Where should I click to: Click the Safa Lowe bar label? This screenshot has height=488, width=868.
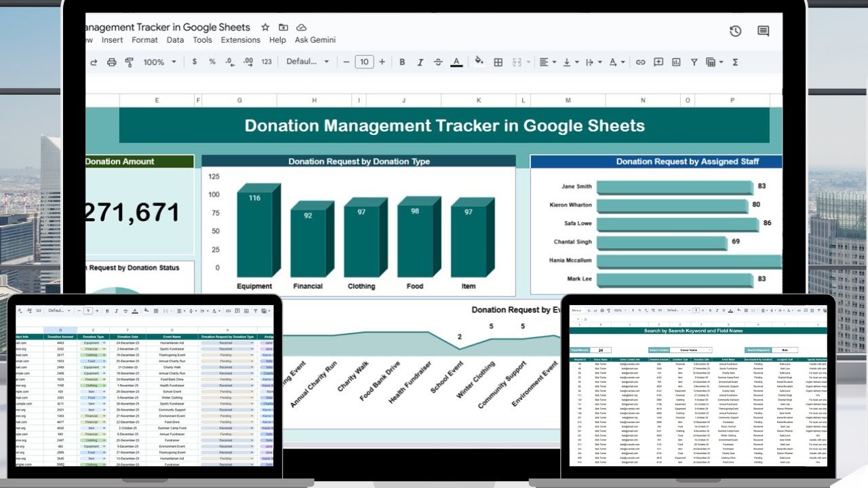tap(578, 223)
